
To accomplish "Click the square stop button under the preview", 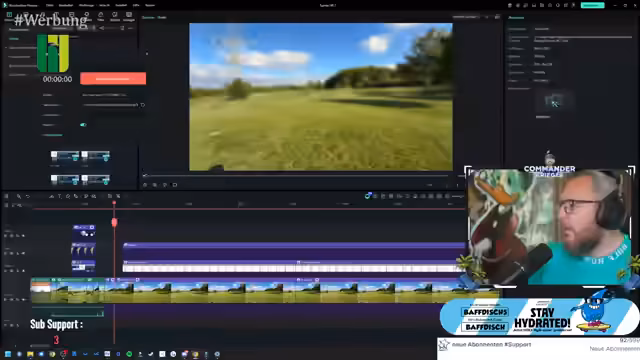I will pos(175,185).
